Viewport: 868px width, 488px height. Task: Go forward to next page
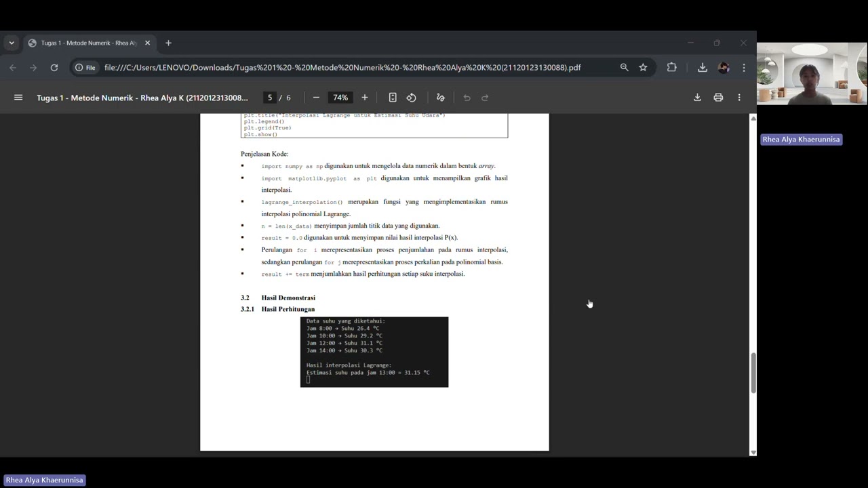click(33, 67)
